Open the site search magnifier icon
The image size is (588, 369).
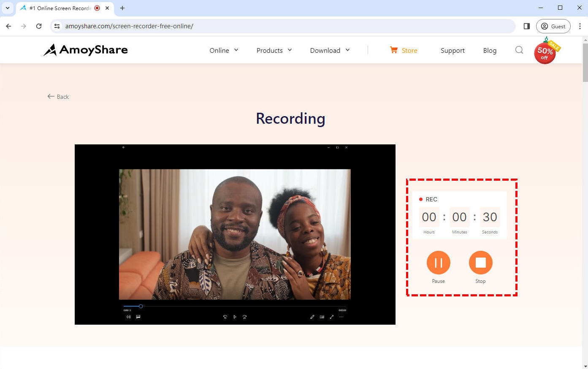tap(519, 50)
